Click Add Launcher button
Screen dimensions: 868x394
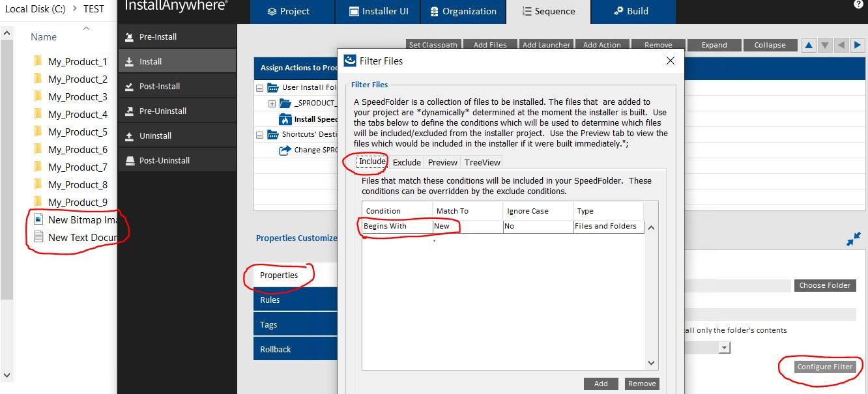pos(546,45)
